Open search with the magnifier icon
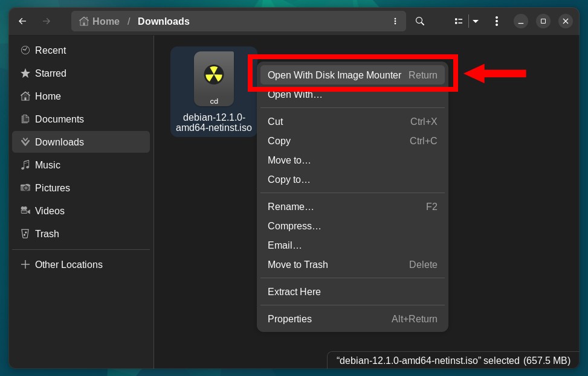588x376 pixels. pos(420,21)
